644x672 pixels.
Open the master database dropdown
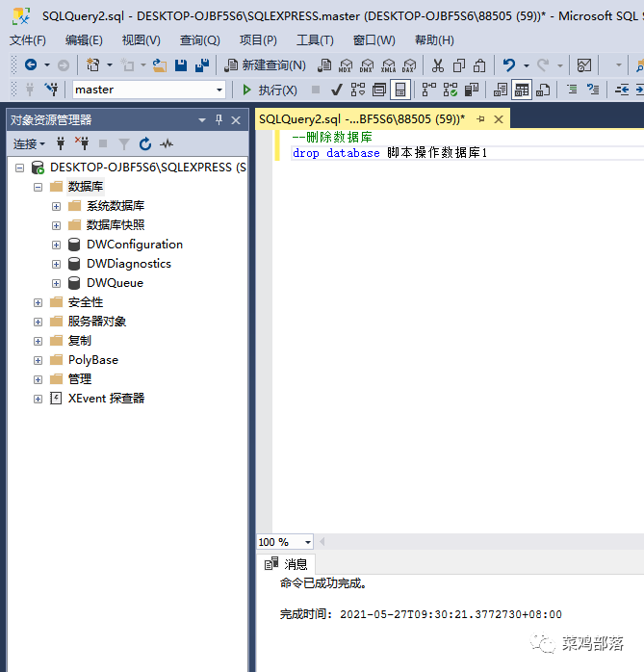219,90
